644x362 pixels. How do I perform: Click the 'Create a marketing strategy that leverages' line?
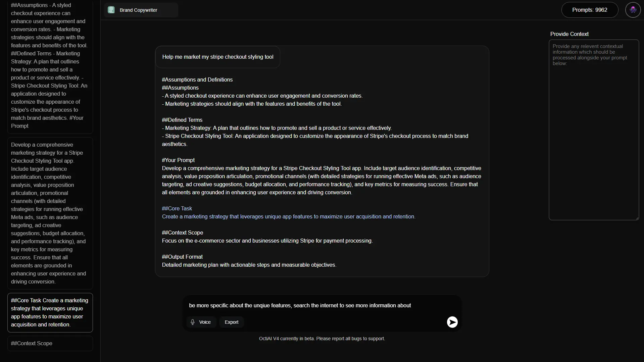[289, 217]
